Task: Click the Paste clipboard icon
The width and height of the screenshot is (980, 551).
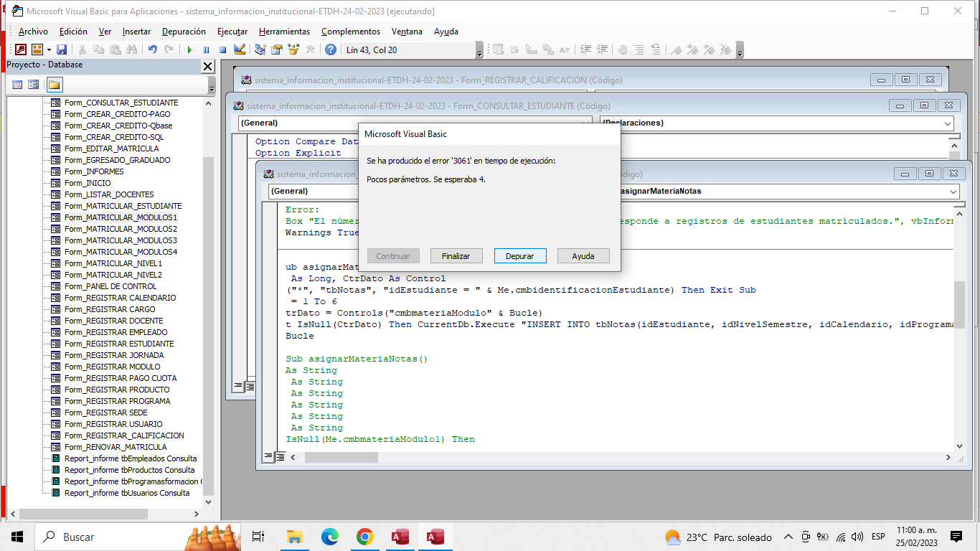Action: [x=115, y=50]
